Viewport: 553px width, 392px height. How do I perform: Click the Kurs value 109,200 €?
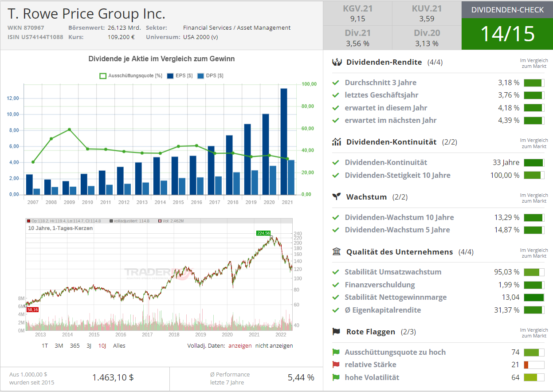click(121, 37)
